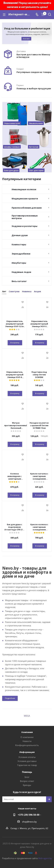Click the search magnifier icon
Image resolution: width=54 pixels, height=868 pixels.
point(50,14)
